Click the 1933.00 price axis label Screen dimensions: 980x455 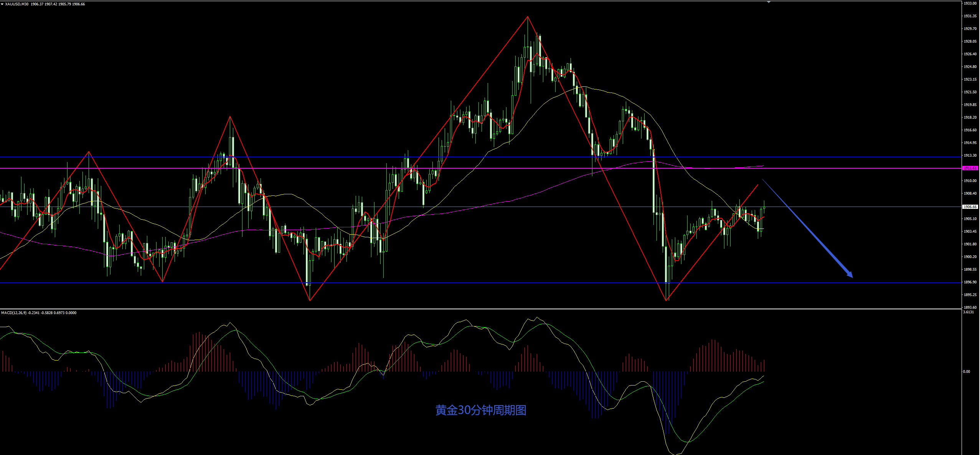coord(970,3)
